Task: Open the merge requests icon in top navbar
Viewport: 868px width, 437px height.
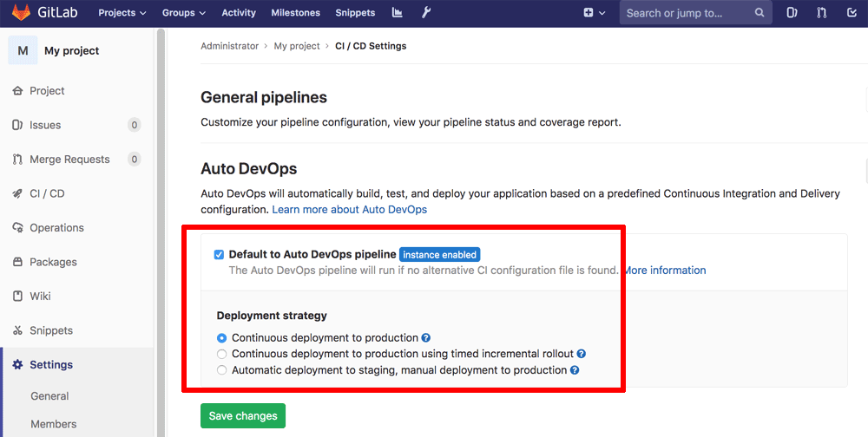Action: pyautogui.click(x=822, y=13)
